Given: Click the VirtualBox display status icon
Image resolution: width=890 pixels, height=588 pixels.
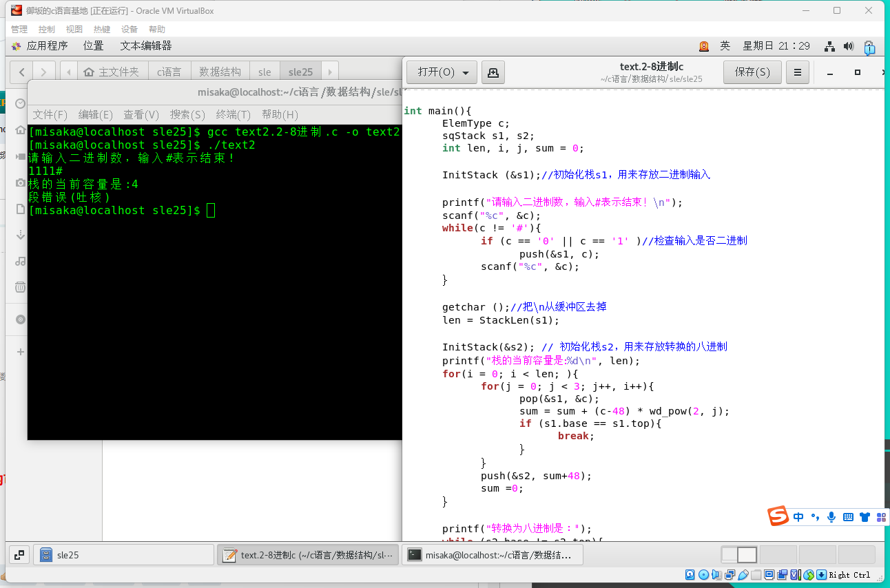Looking at the screenshot, I should 769,574.
